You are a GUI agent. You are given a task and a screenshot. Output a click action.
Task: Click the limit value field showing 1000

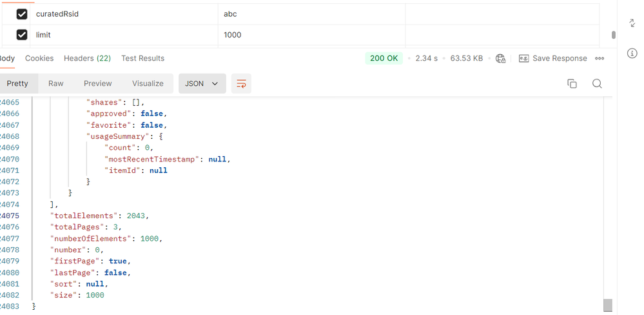(x=233, y=35)
